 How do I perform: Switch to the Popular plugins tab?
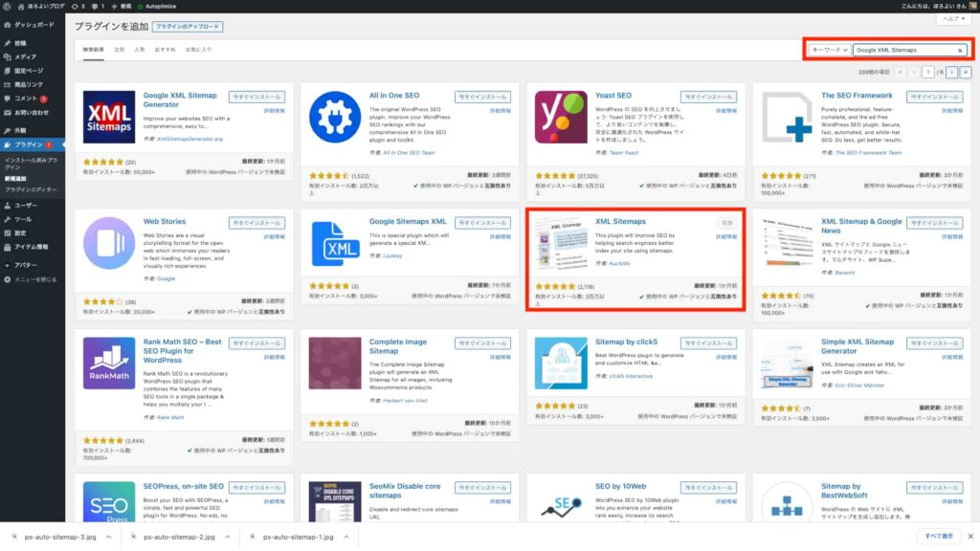[x=140, y=50]
